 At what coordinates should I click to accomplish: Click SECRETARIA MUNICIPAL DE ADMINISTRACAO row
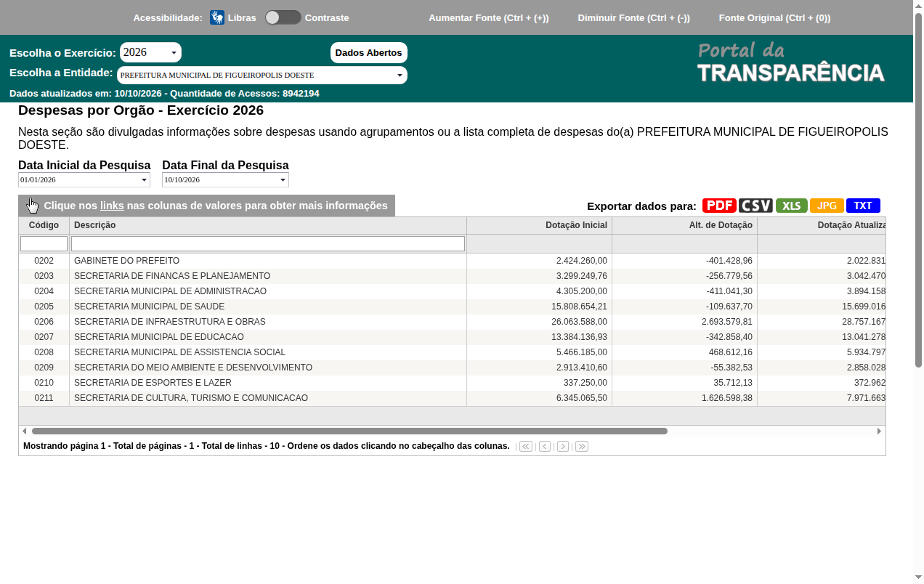point(452,291)
